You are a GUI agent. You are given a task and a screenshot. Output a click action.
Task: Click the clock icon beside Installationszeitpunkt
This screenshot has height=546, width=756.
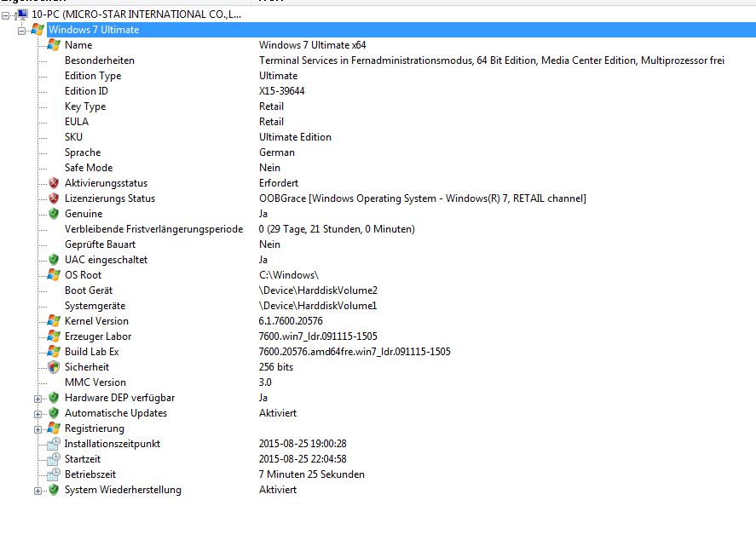click(x=54, y=444)
